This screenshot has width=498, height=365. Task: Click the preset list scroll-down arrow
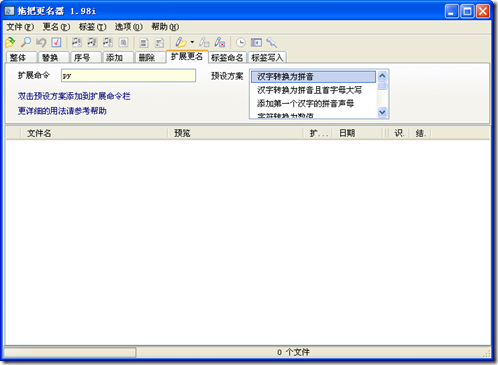382,112
